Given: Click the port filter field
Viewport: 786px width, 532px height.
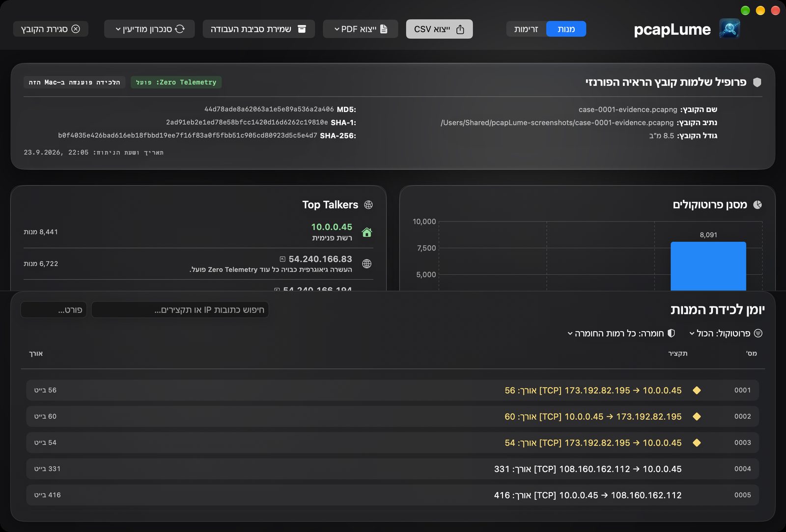Looking at the screenshot, I should [x=54, y=309].
